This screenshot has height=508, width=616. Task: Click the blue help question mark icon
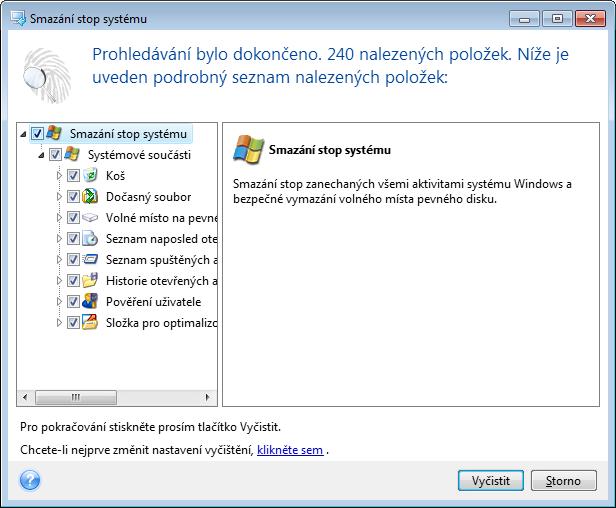pos(30,480)
